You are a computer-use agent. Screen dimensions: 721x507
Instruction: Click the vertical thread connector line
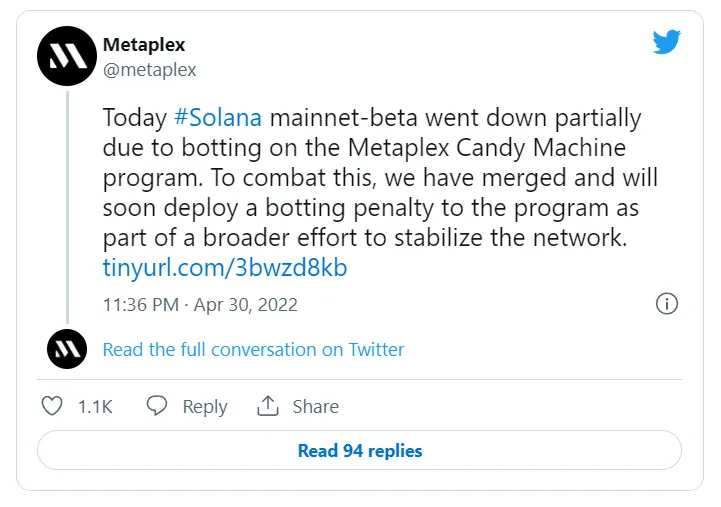67,207
